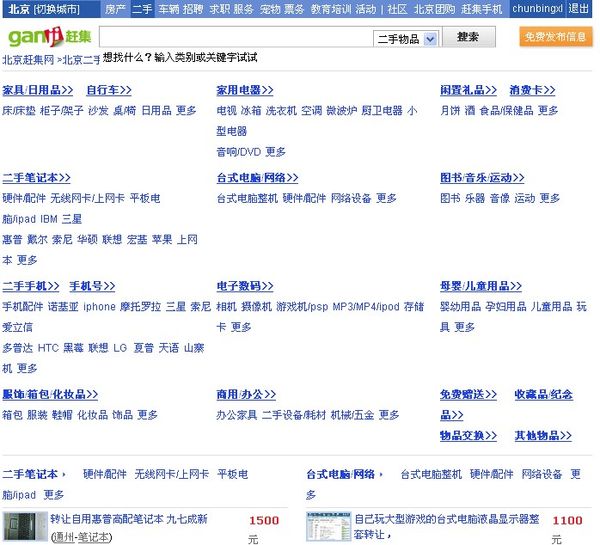Expand the 二手笔记本 category heading

click(38, 178)
